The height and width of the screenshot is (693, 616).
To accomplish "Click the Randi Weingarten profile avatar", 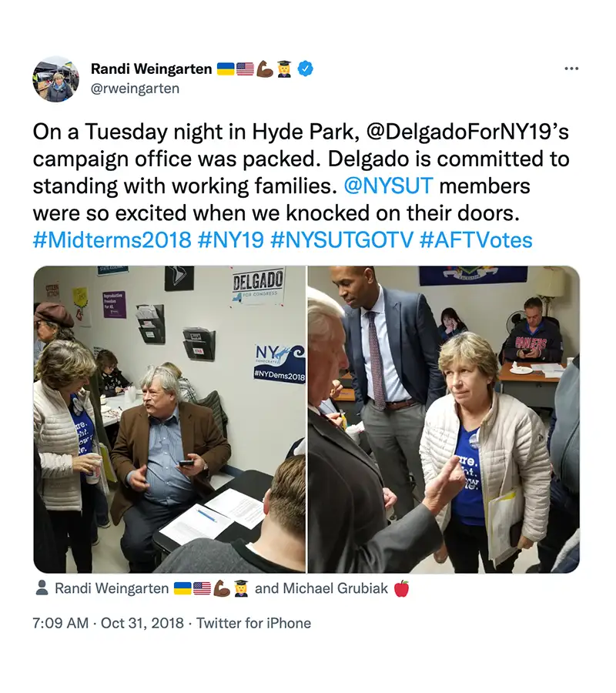I will (x=55, y=79).
